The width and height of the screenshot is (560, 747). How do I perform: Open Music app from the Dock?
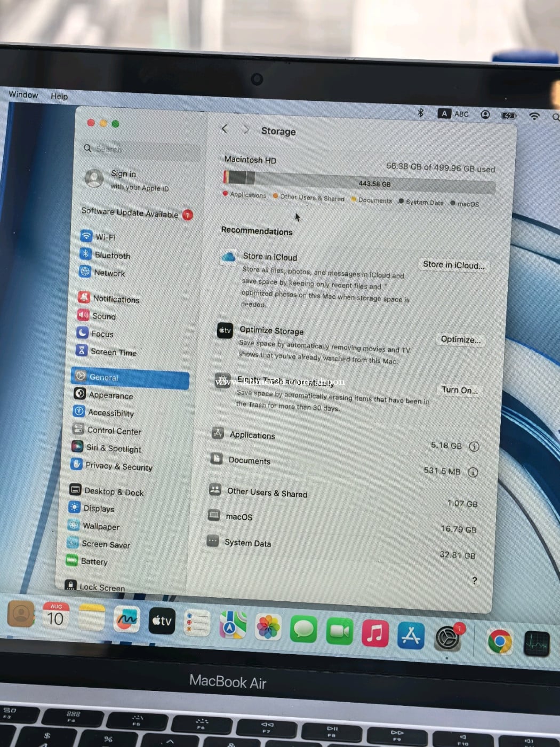click(x=375, y=633)
